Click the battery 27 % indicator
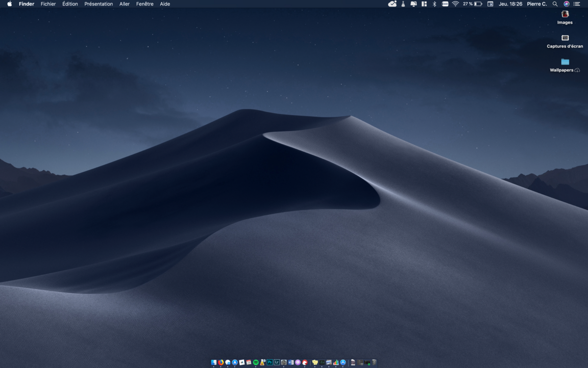This screenshot has width=588, height=368. click(x=472, y=4)
